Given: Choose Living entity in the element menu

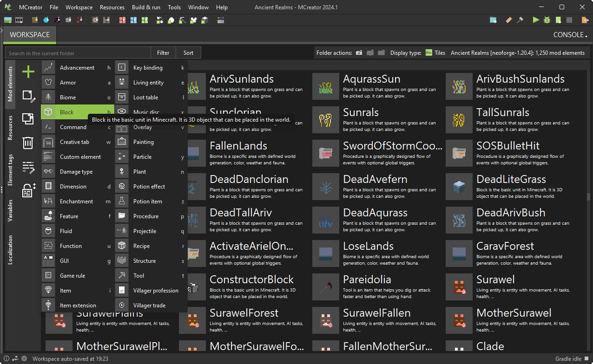Looking at the screenshot, I should click(151, 82).
